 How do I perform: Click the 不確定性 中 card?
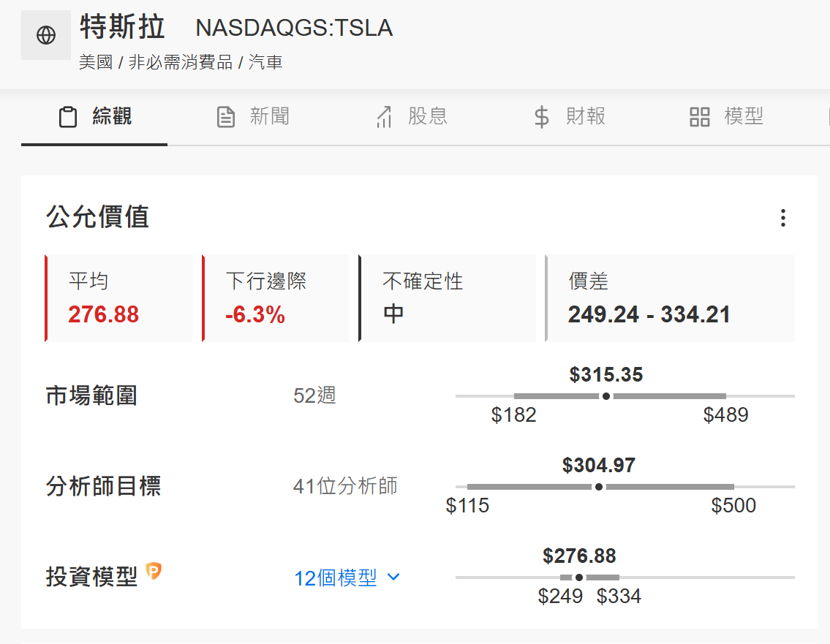point(448,298)
